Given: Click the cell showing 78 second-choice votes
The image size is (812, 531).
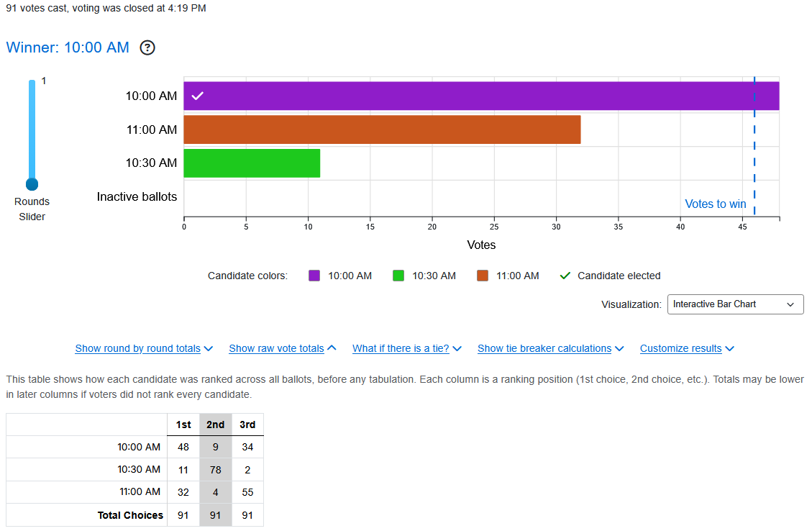Looking at the screenshot, I should coord(216,470).
